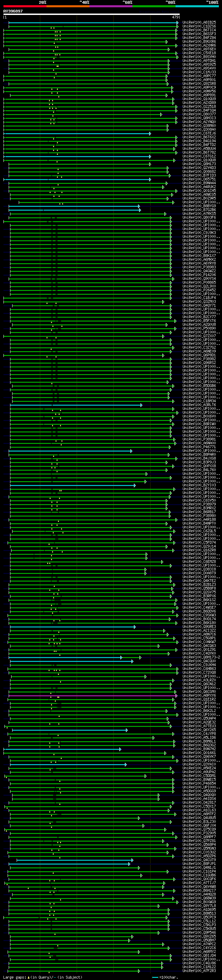
Task: Select the UniRef100_C1BJF4 label
Action: coord(199,298)
